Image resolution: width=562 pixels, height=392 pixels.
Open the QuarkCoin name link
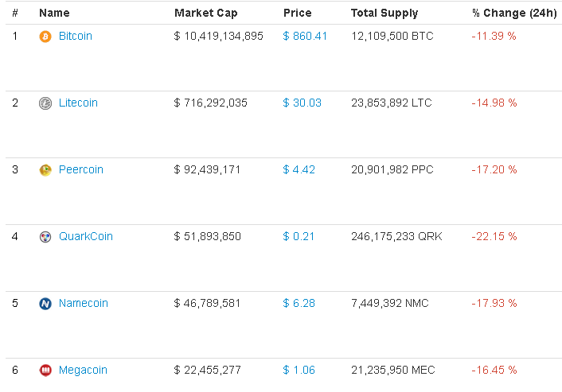click(x=86, y=237)
